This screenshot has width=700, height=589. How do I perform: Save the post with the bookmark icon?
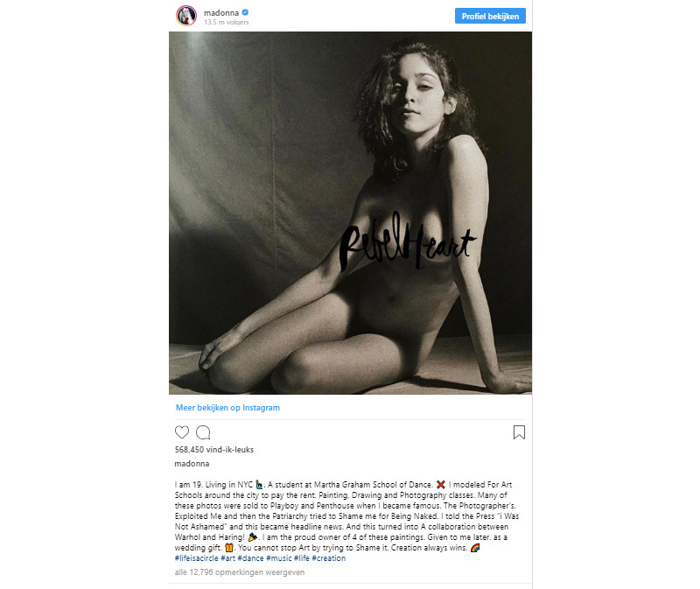[519, 432]
